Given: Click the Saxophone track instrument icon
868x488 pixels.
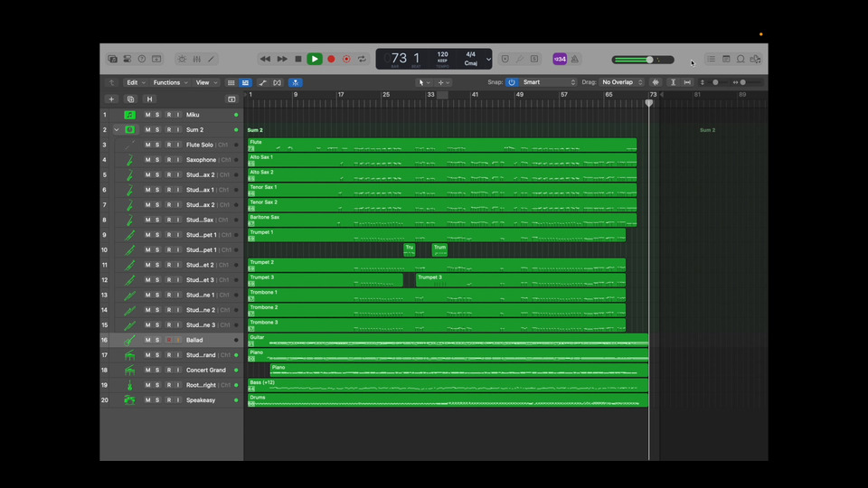Looking at the screenshot, I should [130, 160].
